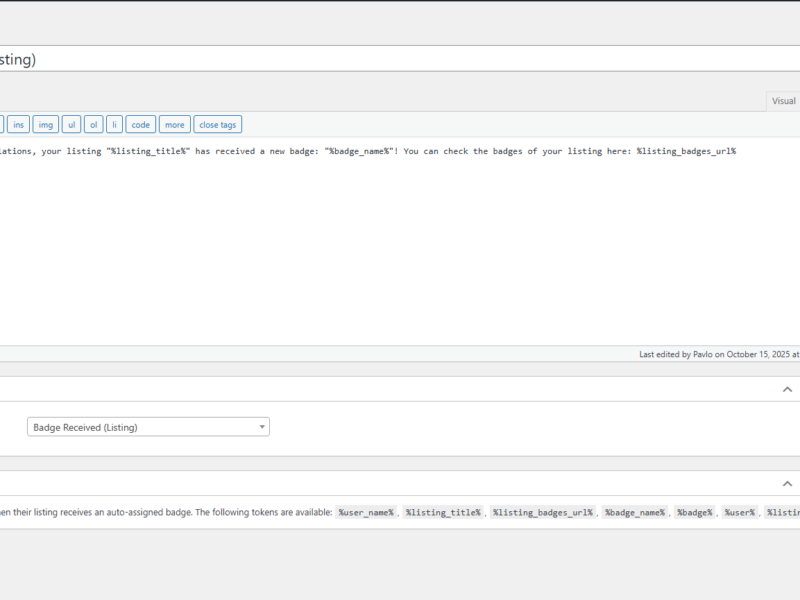Click the "ins" quicktag button
Image resolution: width=800 pixels, height=600 pixels.
point(18,124)
